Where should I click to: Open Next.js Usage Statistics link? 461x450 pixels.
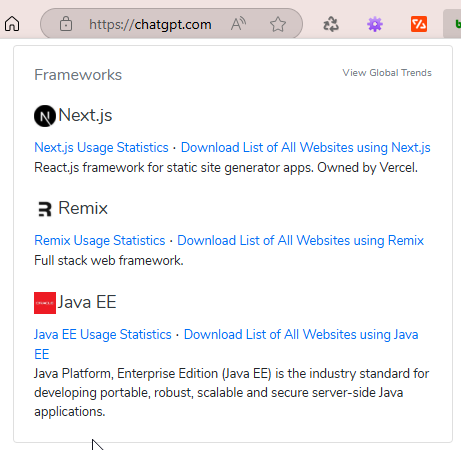coord(101,147)
